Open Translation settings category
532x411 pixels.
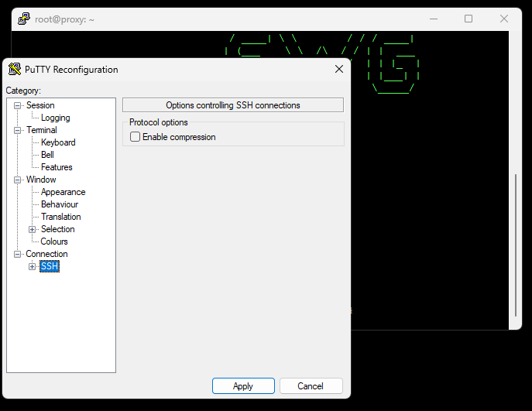61,217
